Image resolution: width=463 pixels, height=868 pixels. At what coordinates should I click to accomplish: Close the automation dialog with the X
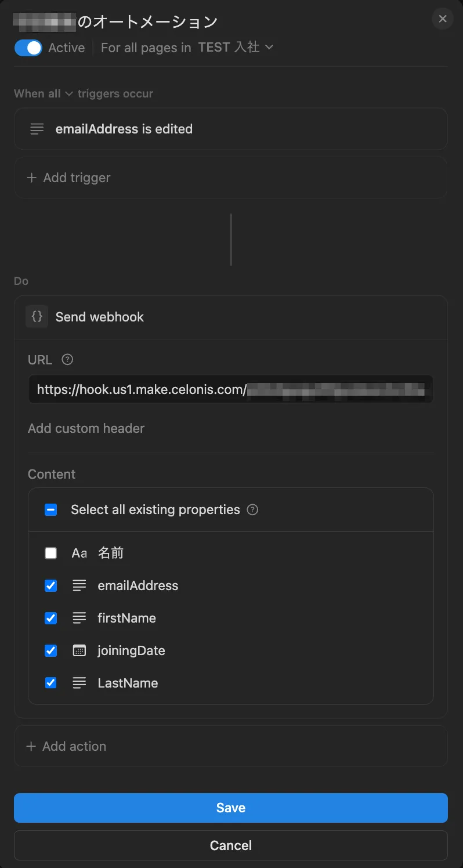tap(443, 19)
